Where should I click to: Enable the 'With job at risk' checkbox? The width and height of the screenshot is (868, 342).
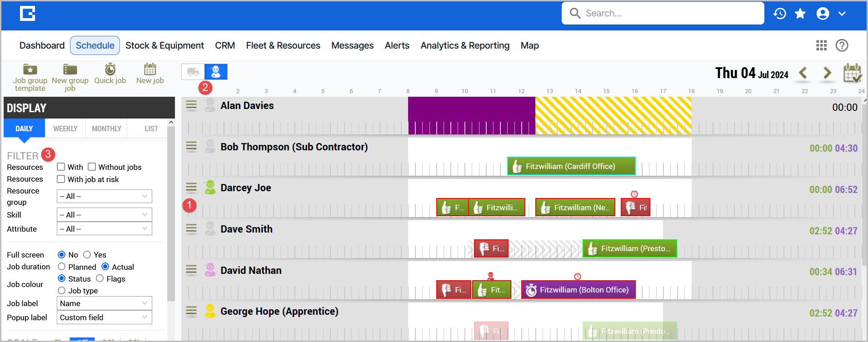coord(61,179)
